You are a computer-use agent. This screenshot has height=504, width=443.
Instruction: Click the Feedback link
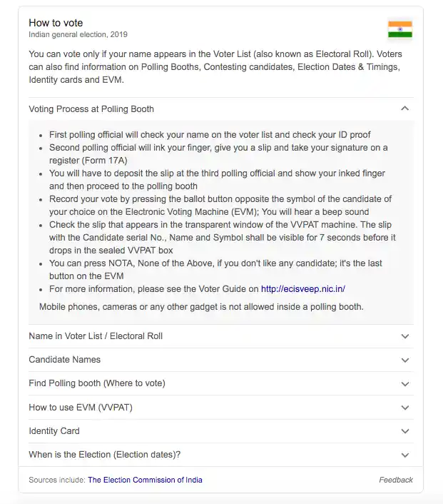(396, 480)
